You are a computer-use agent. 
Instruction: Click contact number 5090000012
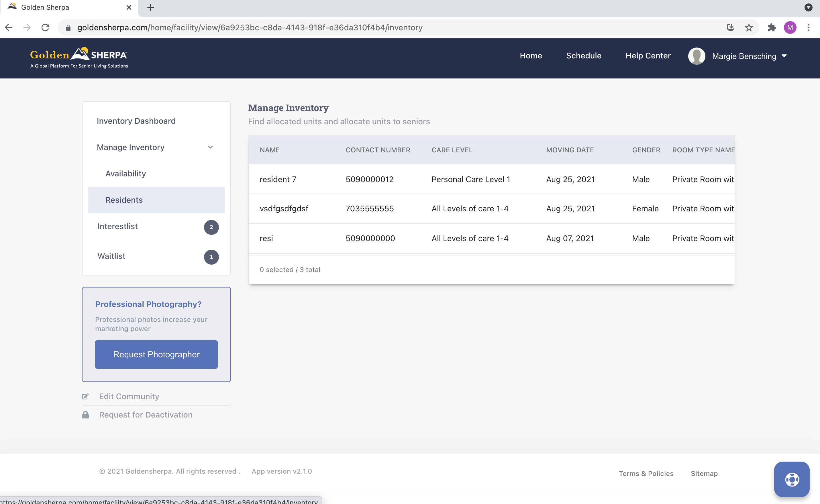(x=370, y=179)
